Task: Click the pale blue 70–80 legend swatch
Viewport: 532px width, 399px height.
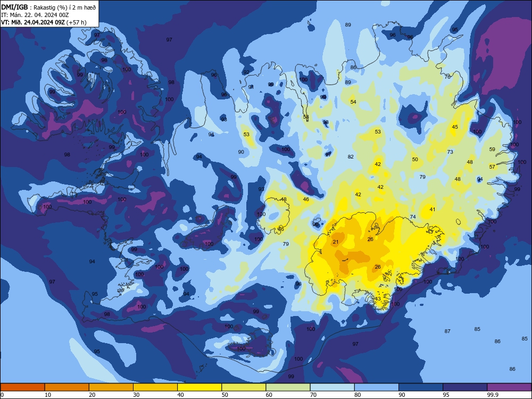Action: 332,387
